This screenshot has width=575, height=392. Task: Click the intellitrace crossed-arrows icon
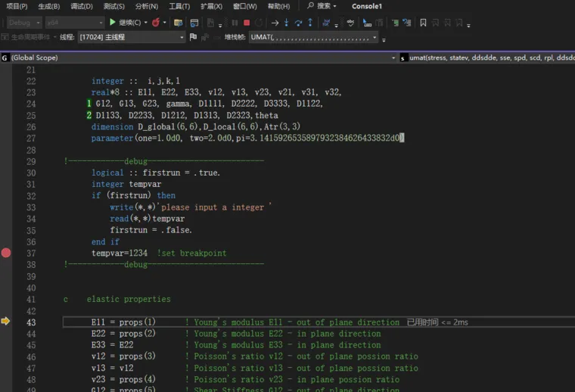point(326,23)
